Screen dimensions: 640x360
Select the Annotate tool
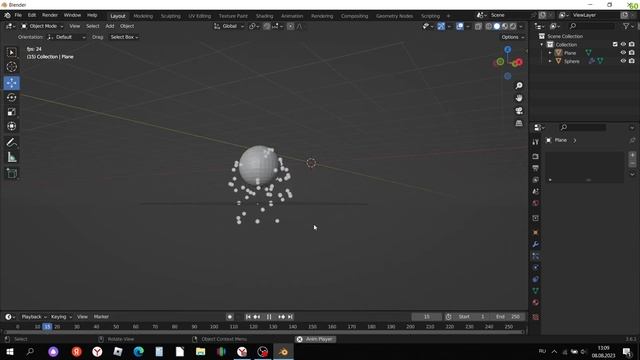(11, 142)
